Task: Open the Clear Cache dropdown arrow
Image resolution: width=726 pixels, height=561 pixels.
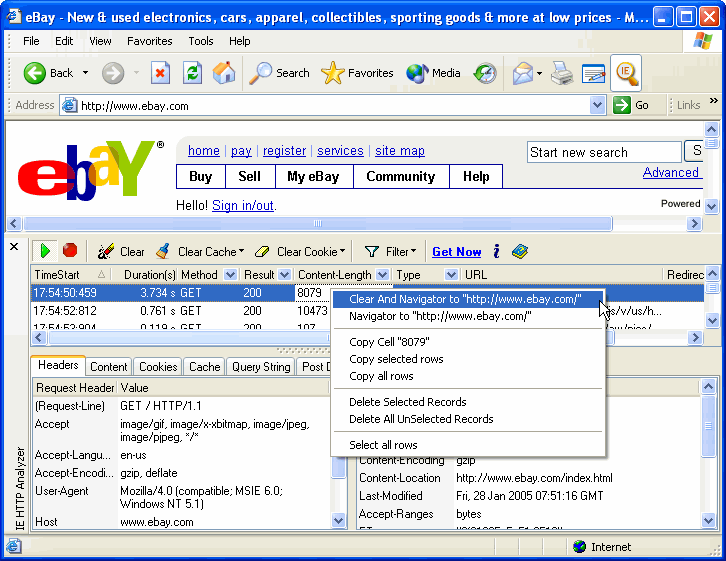Action: pos(241,251)
